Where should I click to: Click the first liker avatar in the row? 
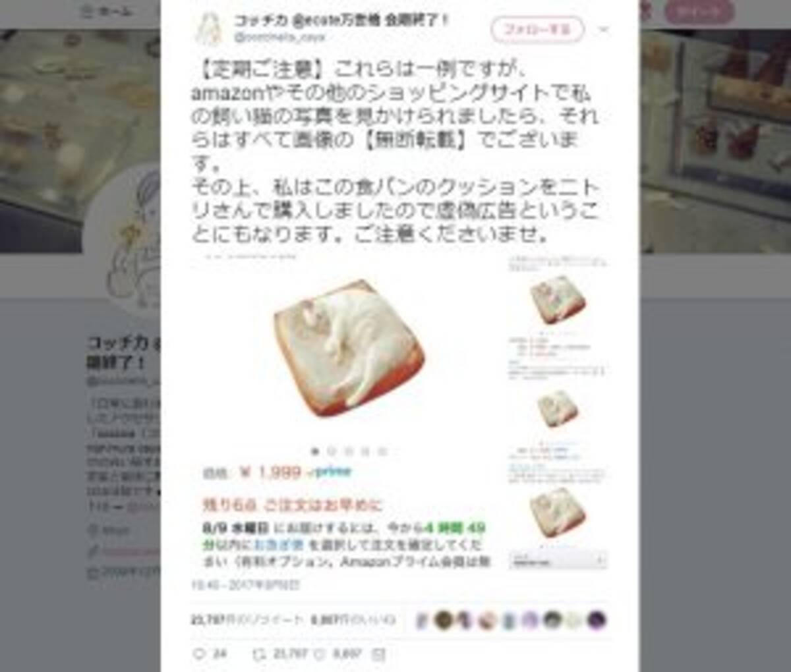click(423, 620)
